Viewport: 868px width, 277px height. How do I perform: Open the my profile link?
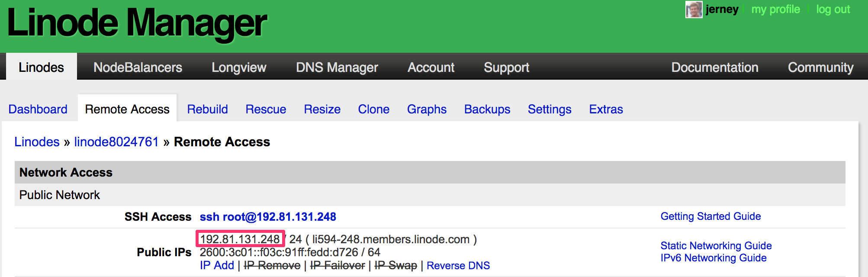tap(775, 10)
